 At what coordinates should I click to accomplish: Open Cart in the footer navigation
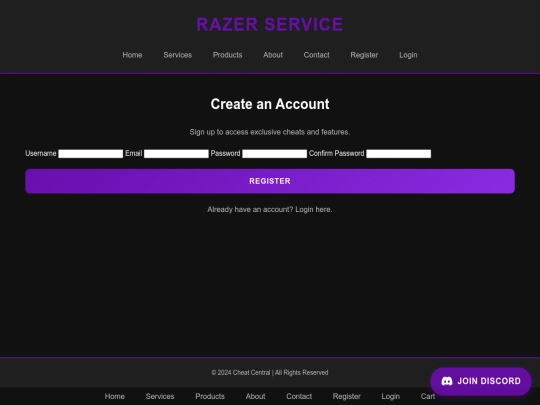(x=428, y=396)
